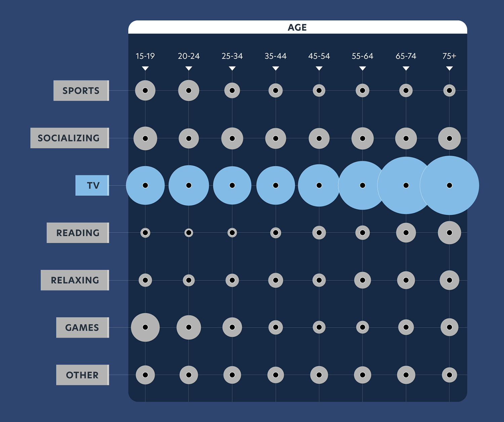Select the Sports bubble for ages 20-24

tap(188, 90)
